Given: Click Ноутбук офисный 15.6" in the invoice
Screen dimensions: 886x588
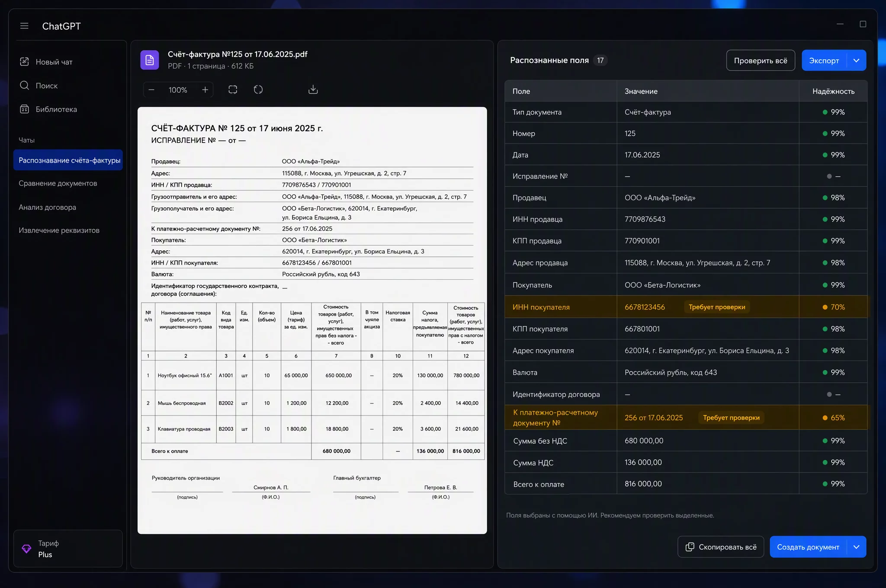Looking at the screenshot, I should [x=185, y=375].
